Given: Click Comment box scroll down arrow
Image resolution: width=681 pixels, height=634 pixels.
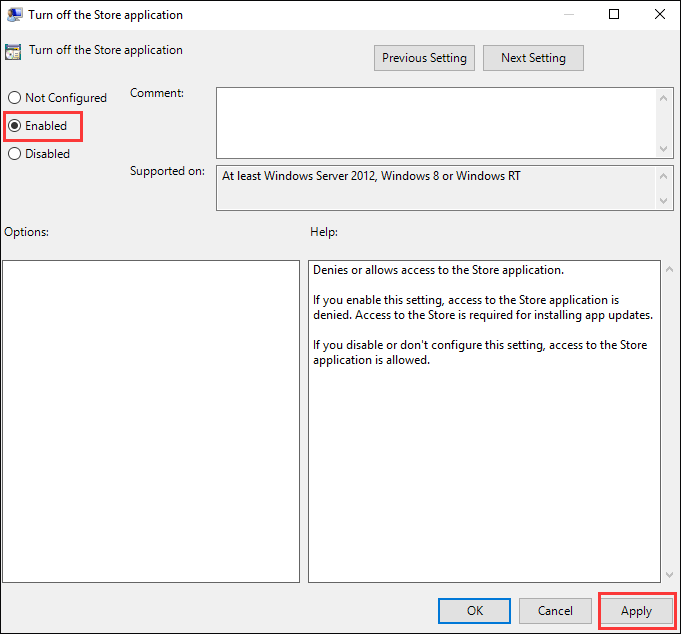Looking at the screenshot, I should click(x=663, y=149).
